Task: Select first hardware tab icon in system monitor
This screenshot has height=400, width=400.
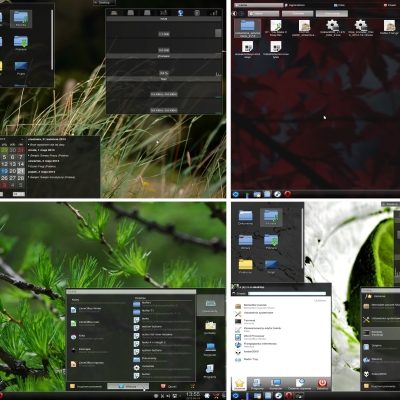Action: pos(114,13)
